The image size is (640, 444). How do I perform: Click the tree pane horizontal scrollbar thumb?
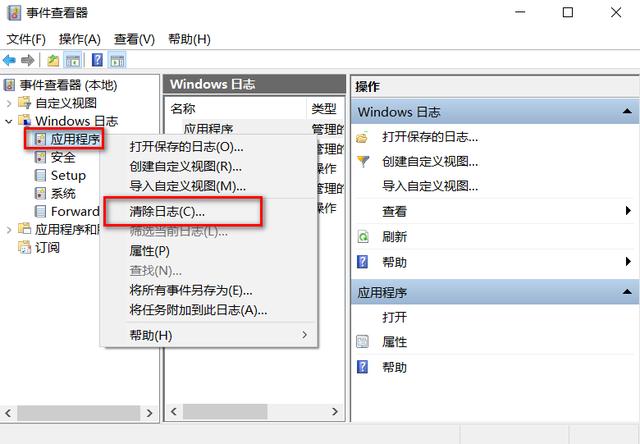[x=78, y=413]
